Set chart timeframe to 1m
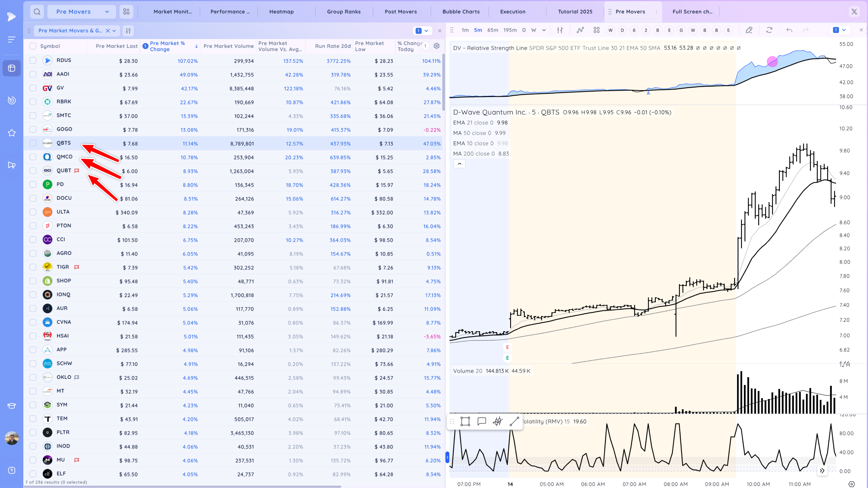Screen dimensions: 868x488 click(465, 30)
